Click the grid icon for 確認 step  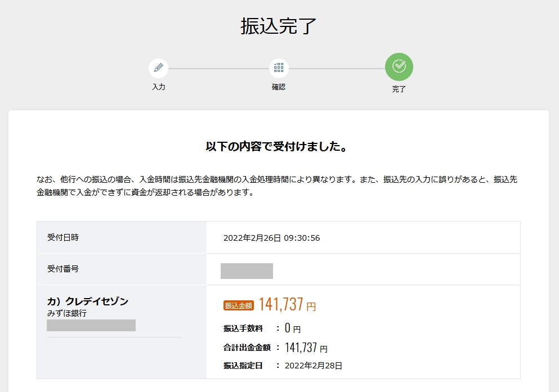279,68
